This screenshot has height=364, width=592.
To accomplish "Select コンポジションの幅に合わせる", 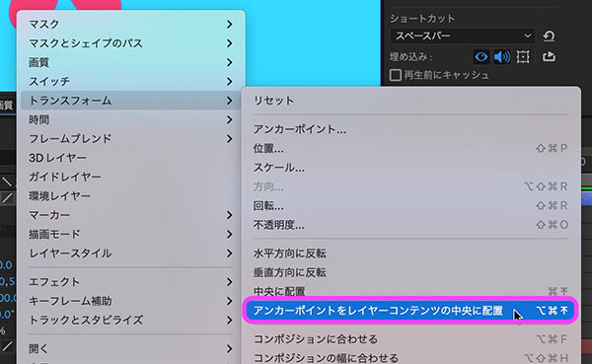I will 410,357.
